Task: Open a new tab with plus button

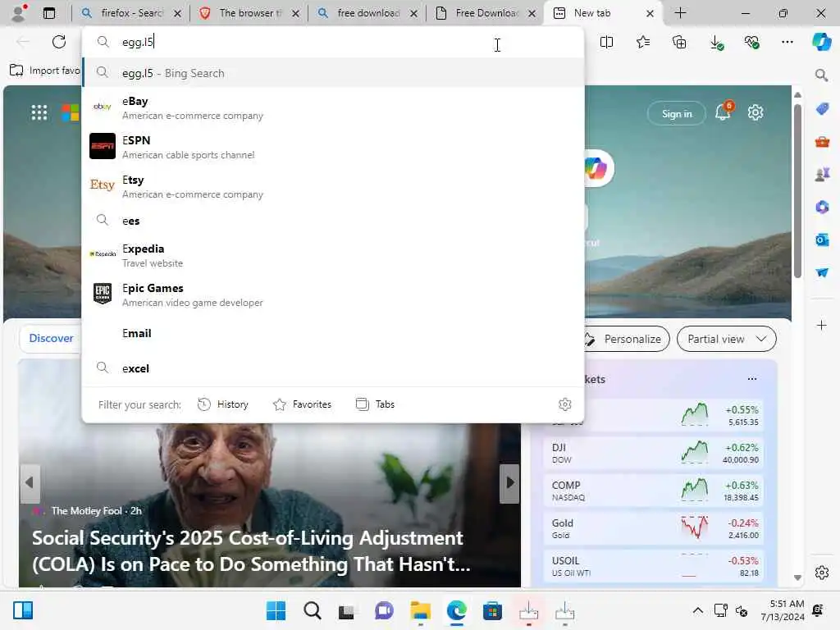Action: point(680,13)
